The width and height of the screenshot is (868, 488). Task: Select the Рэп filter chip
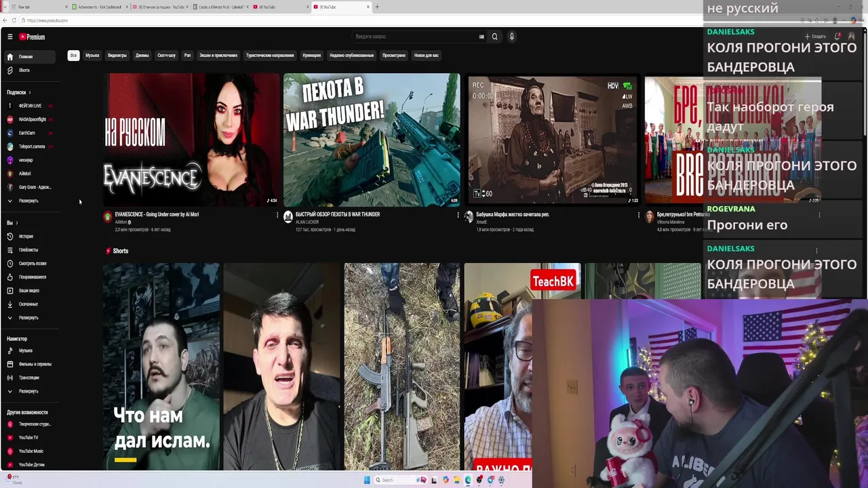pos(188,56)
